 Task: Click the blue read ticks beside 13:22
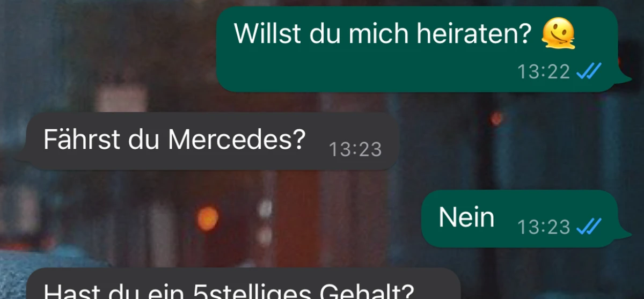pyautogui.click(x=589, y=71)
